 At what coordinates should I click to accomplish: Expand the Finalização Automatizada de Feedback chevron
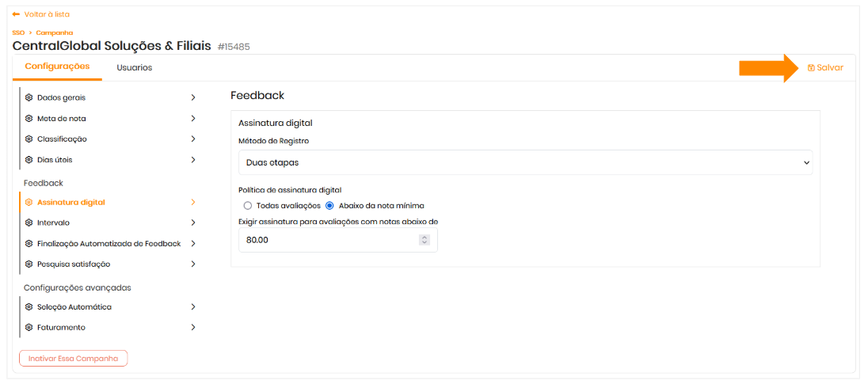click(193, 244)
